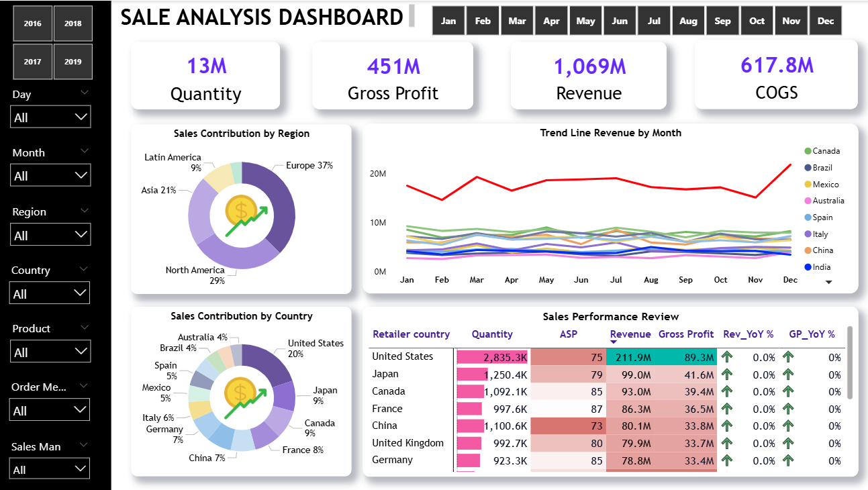
Task: Expand more legend entries with the down arrow
Action: coord(828,283)
